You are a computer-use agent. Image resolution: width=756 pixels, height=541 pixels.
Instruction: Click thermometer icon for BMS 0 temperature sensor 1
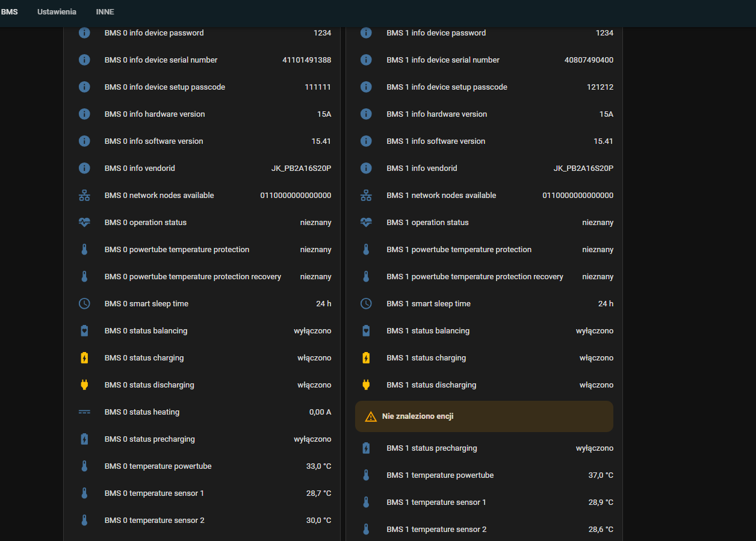(x=84, y=493)
